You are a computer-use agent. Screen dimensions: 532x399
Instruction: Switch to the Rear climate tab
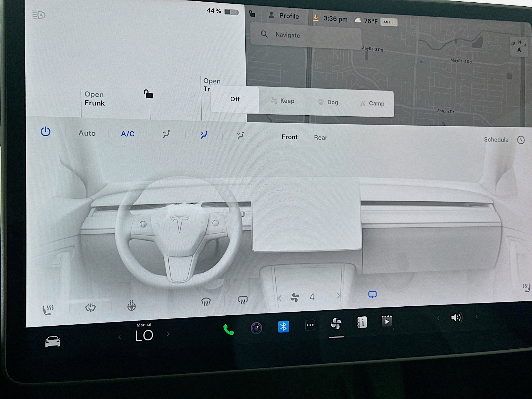tap(320, 137)
